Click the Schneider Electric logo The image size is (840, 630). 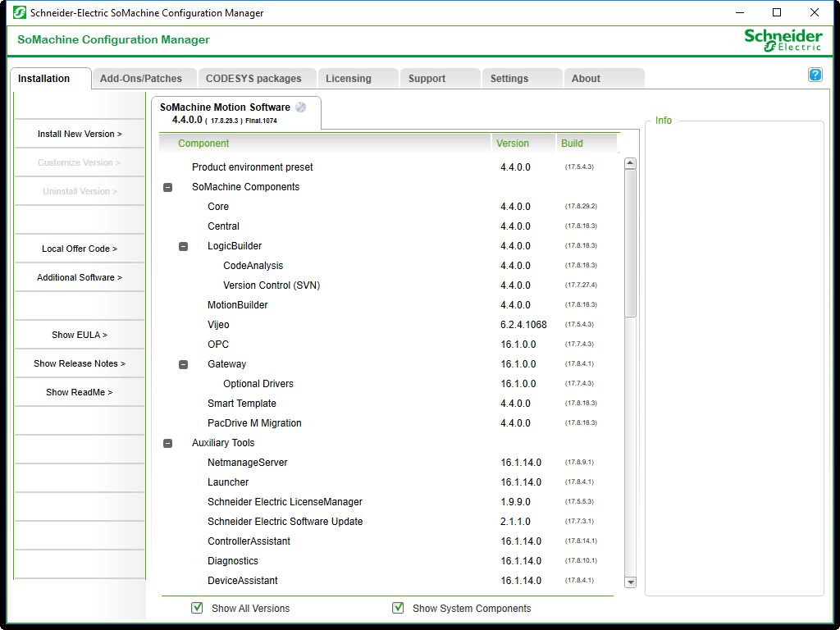pos(783,40)
